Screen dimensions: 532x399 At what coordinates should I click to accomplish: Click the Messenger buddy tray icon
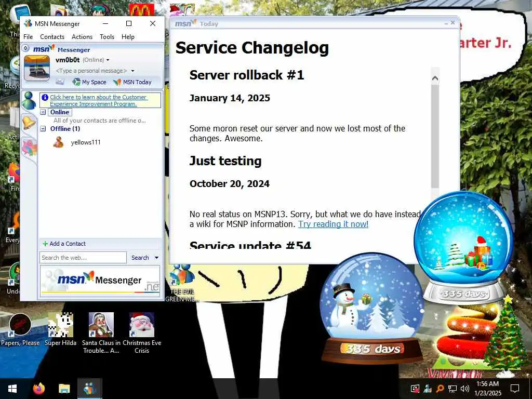(428, 389)
